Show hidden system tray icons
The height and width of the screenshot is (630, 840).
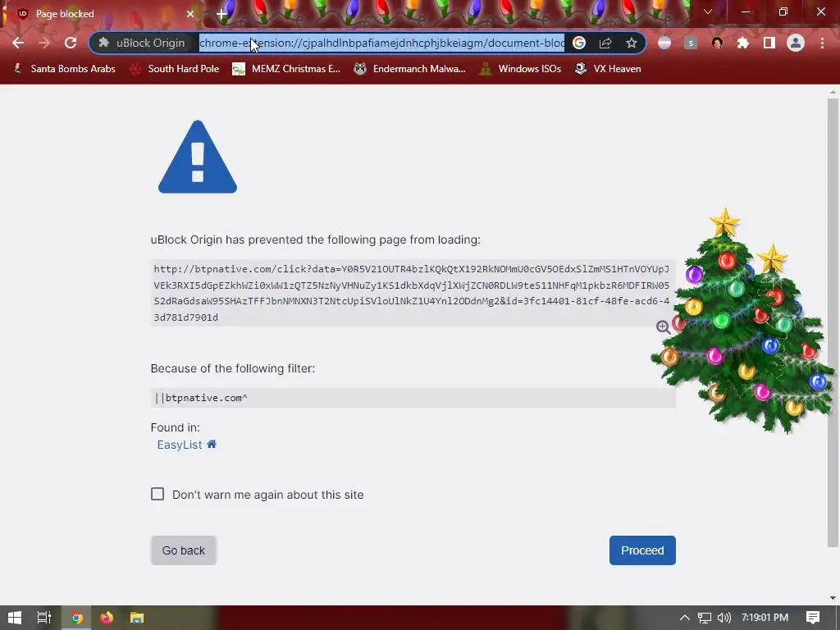click(685, 618)
